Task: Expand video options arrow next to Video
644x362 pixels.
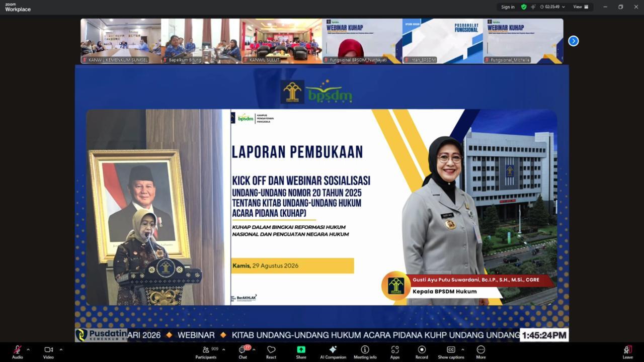Action: point(61,349)
